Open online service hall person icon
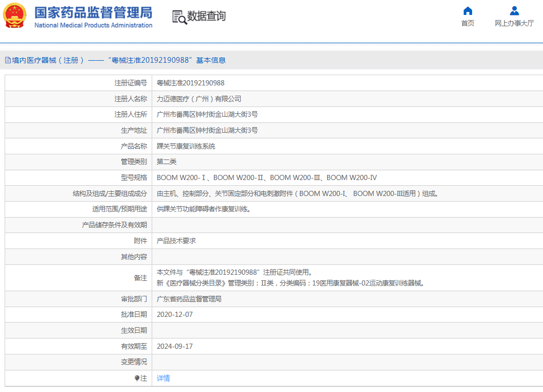 click(x=514, y=11)
